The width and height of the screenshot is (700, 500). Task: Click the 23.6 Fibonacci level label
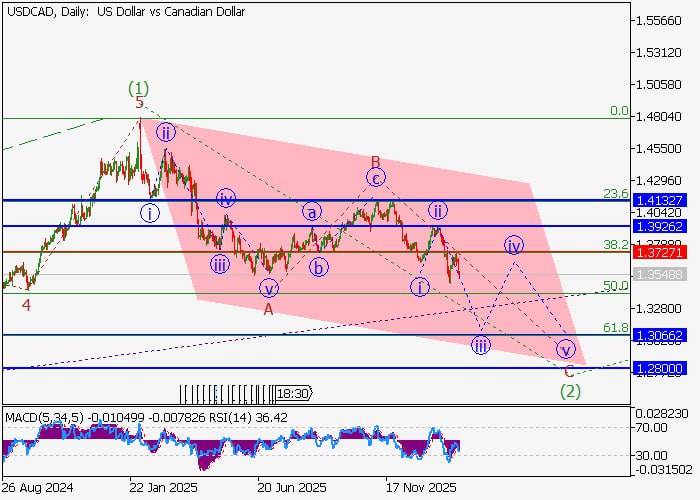[x=616, y=194]
